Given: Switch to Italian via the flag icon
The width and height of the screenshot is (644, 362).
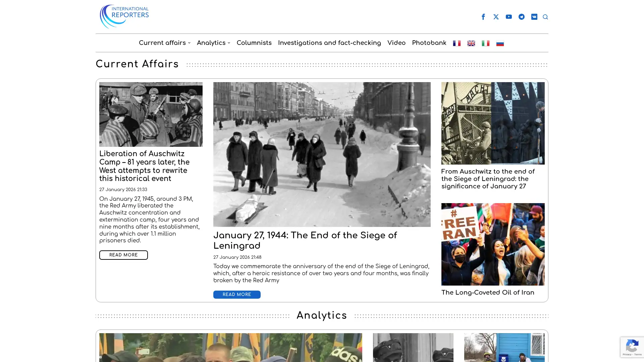Looking at the screenshot, I should pyautogui.click(x=485, y=43).
